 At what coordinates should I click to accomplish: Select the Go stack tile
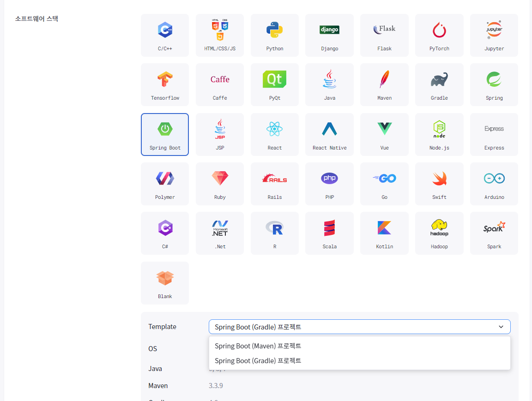(x=384, y=184)
